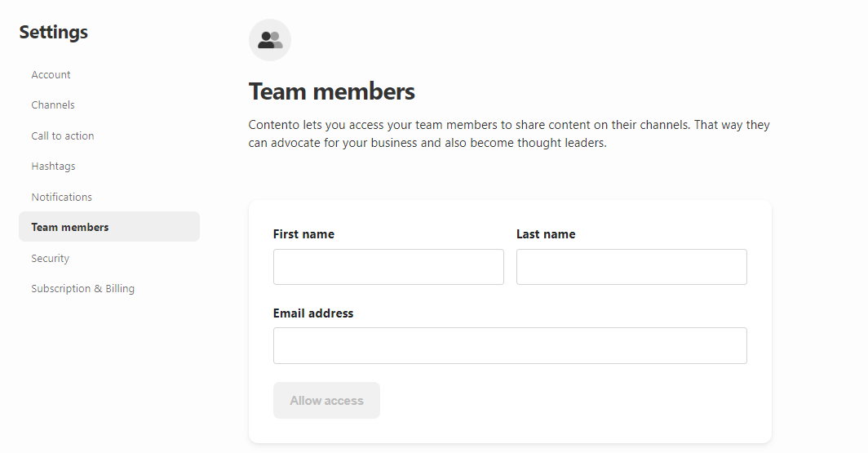The width and height of the screenshot is (868, 453).
Task: Focus the Last name input field
Action: [x=631, y=267]
